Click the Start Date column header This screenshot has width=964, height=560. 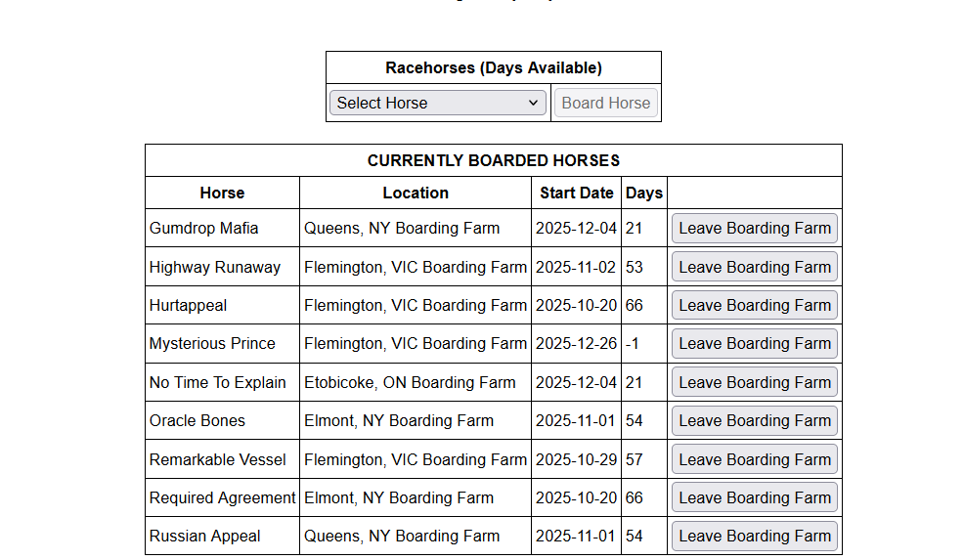point(576,193)
